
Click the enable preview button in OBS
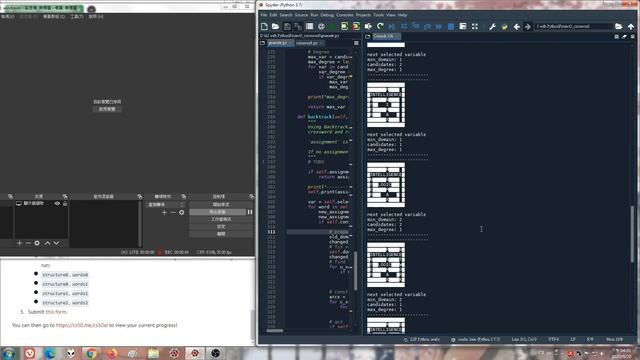pyautogui.click(x=107, y=109)
